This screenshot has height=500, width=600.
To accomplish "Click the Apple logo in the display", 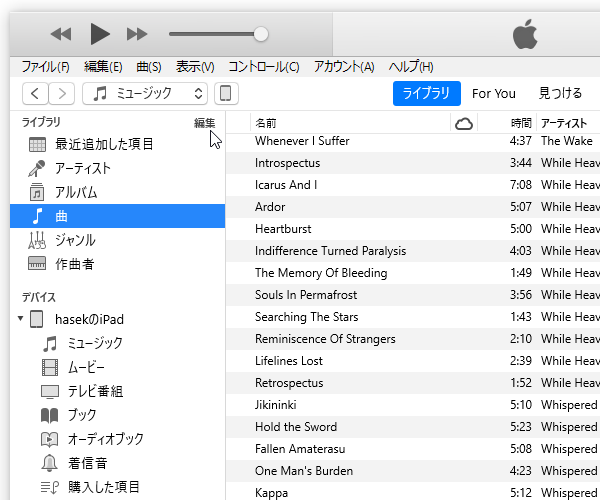I will coord(525,34).
